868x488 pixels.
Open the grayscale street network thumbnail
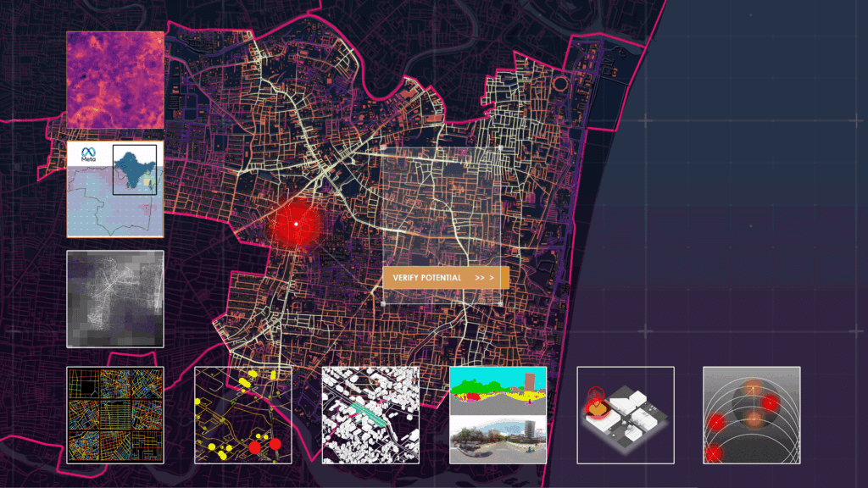click(115, 299)
